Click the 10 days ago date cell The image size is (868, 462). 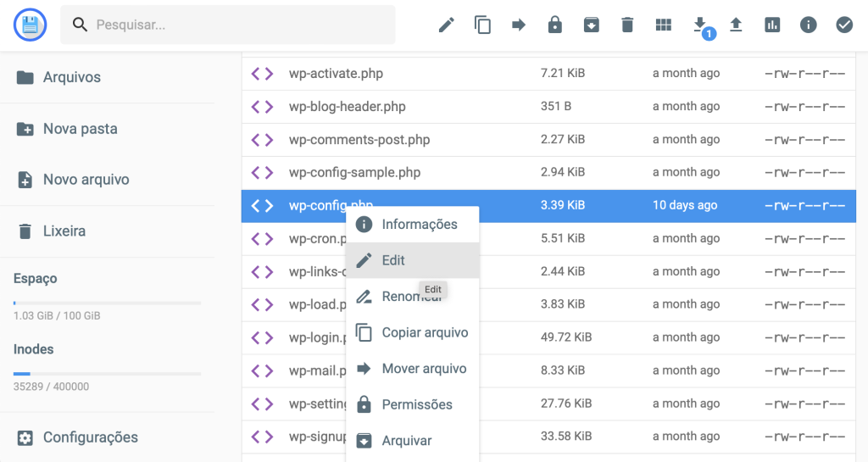pyautogui.click(x=685, y=205)
